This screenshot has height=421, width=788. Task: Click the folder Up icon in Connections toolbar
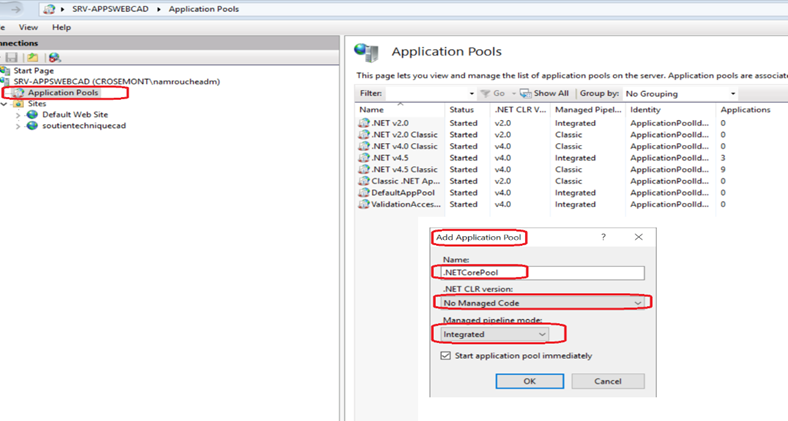[33, 58]
